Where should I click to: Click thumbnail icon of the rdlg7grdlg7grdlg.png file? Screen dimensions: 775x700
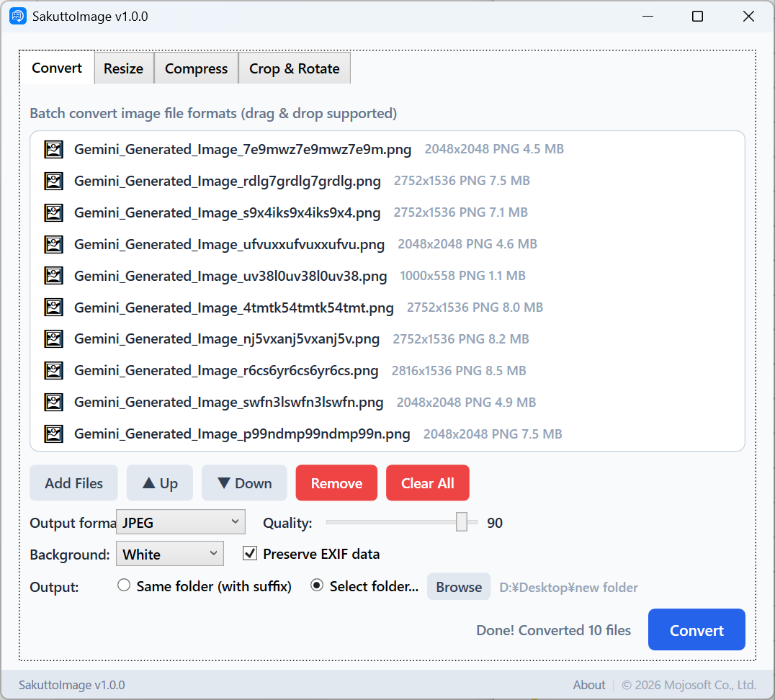[53, 181]
